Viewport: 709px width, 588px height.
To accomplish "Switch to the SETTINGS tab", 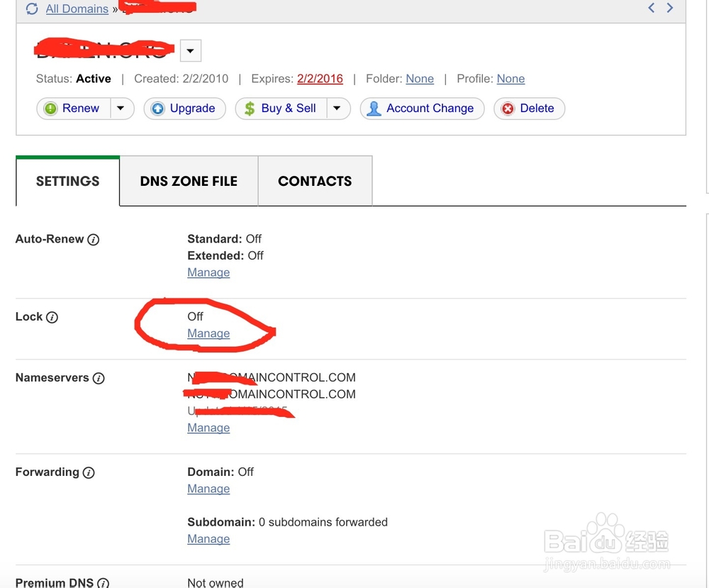I will 68,181.
